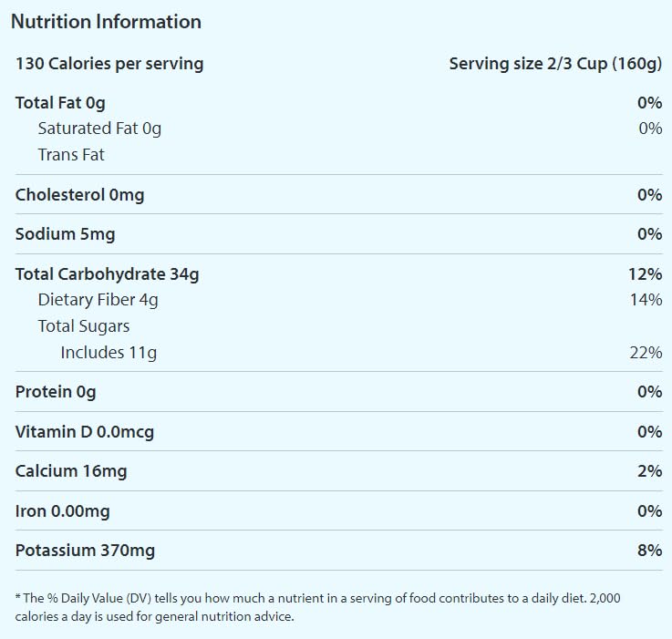Select the Dietary Fiber 4g entry
This screenshot has height=639, width=672.
tap(98, 300)
